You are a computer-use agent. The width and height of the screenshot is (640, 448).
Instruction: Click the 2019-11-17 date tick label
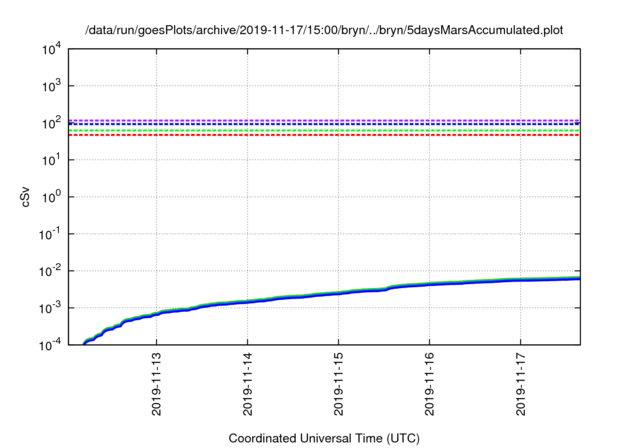tap(520, 384)
